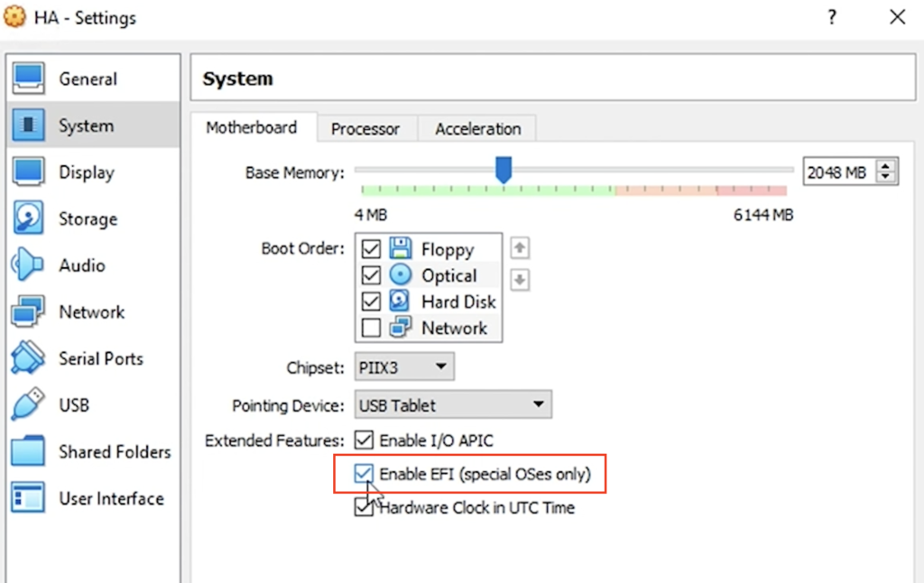Open the Display settings icon

click(x=28, y=171)
